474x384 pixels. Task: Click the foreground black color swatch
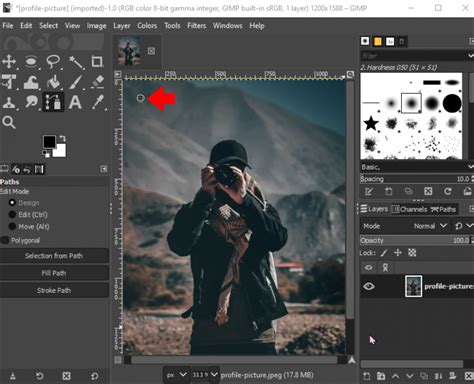tap(49, 142)
